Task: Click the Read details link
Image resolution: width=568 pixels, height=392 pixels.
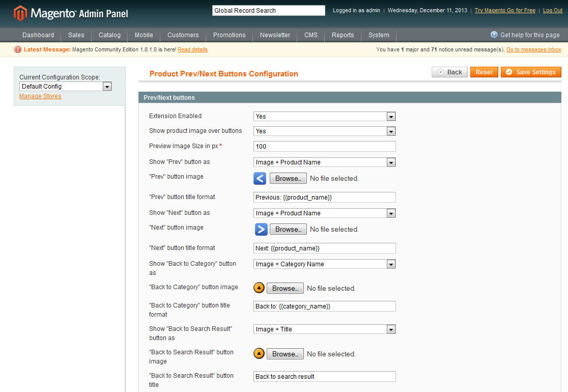Action: (x=192, y=49)
